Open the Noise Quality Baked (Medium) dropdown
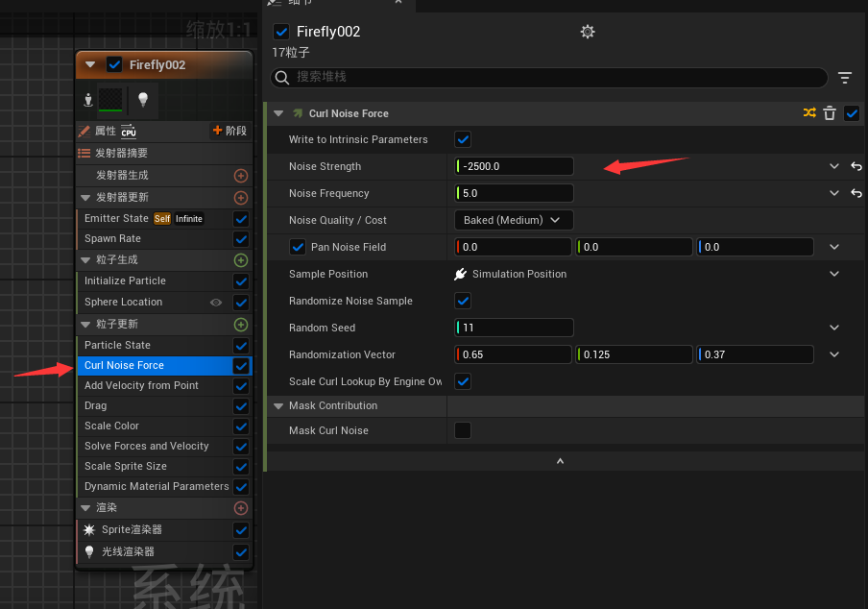Image resolution: width=868 pixels, height=609 pixels. coord(514,220)
